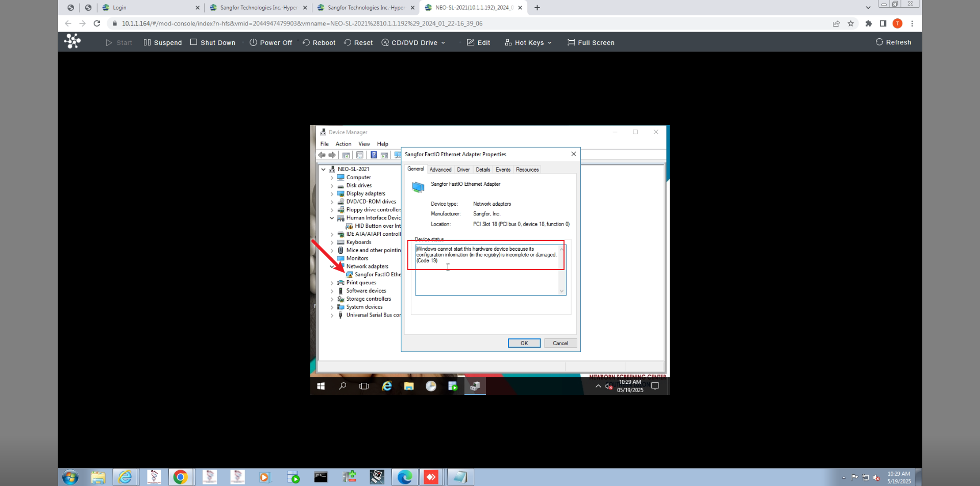The width and height of the screenshot is (980, 486).
Task: Open Google Chrome in host taskbar
Action: pyautogui.click(x=180, y=477)
